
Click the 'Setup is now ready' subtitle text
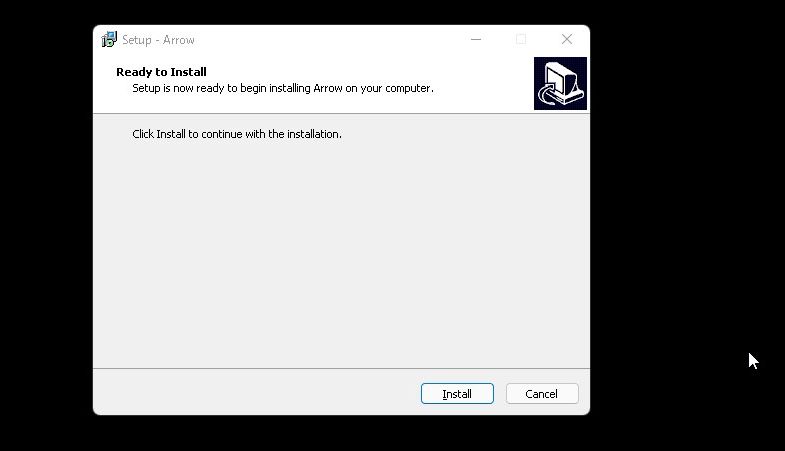[x=283, y=88]
